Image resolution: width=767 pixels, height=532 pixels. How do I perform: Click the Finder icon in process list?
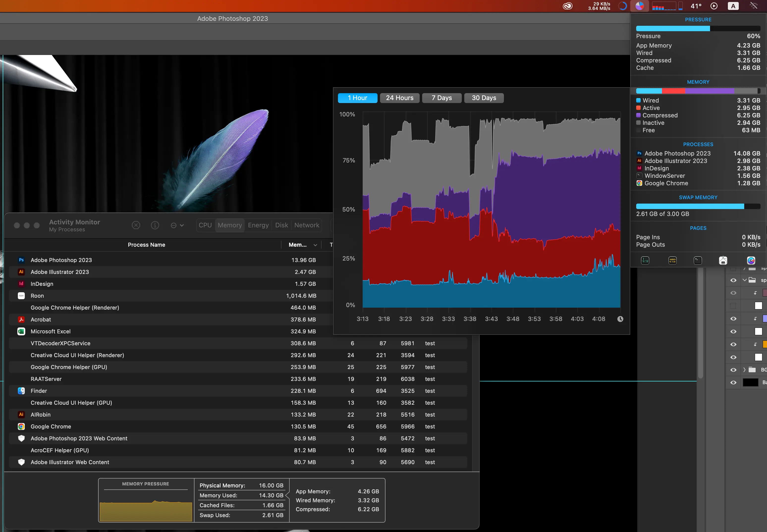point(21,391)
